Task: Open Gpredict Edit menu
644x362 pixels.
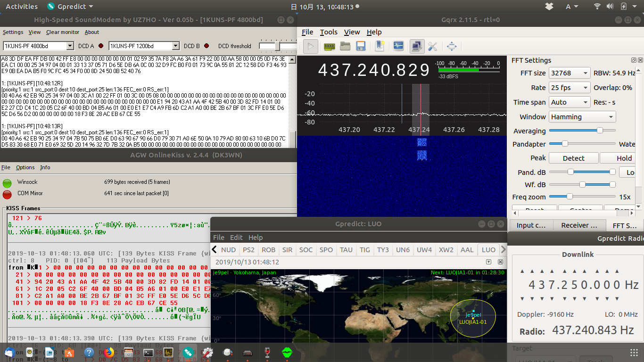Action: [x=236, y=238]
